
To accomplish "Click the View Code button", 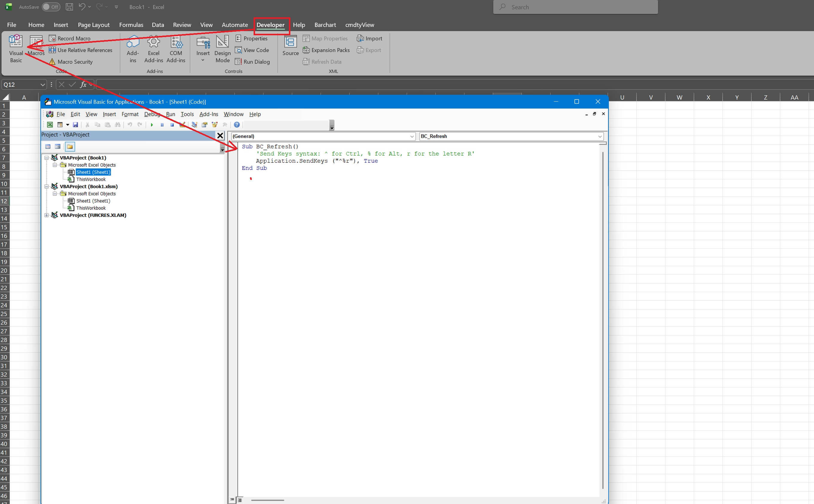I will (252, 50).
